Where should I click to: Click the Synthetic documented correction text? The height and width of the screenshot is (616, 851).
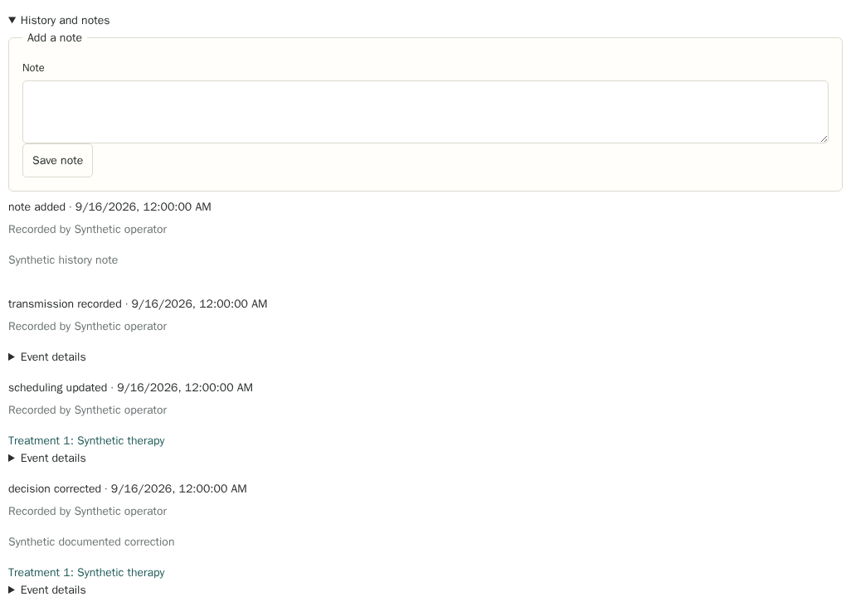click(91, 541)
